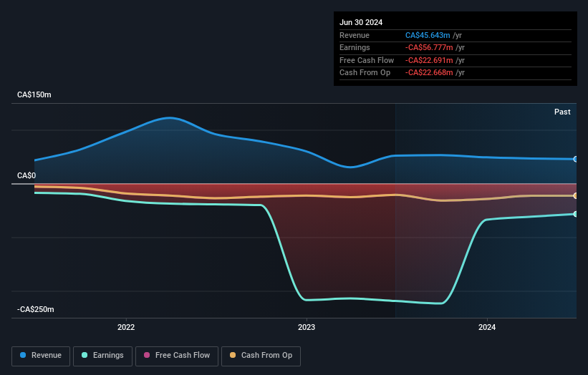The image size is (588, 375).
Task: Click the -CA$22.691m free cash flow value
Action: pos(429,60)
